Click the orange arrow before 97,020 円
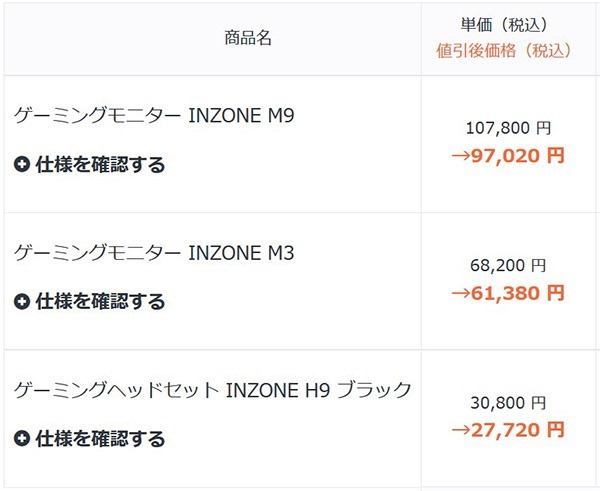The width and height of the screenshot is (600, 491). [461, 156]
